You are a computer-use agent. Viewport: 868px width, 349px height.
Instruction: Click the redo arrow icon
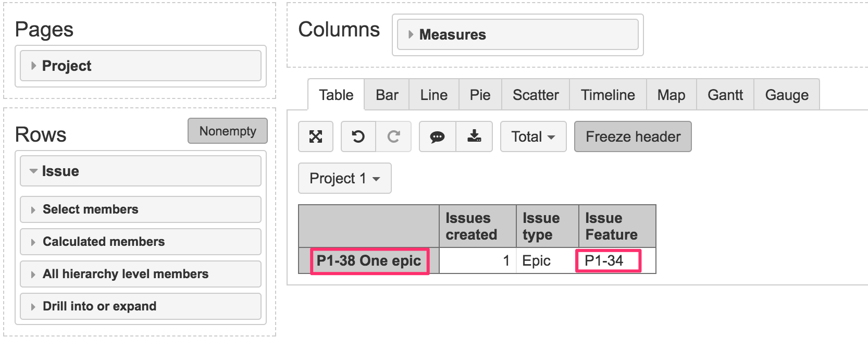394,136
